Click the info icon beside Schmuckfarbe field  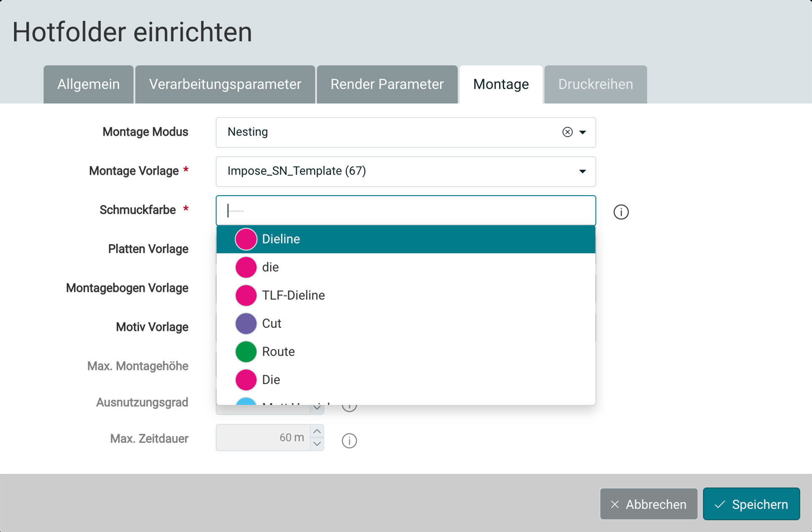(621, 212)
